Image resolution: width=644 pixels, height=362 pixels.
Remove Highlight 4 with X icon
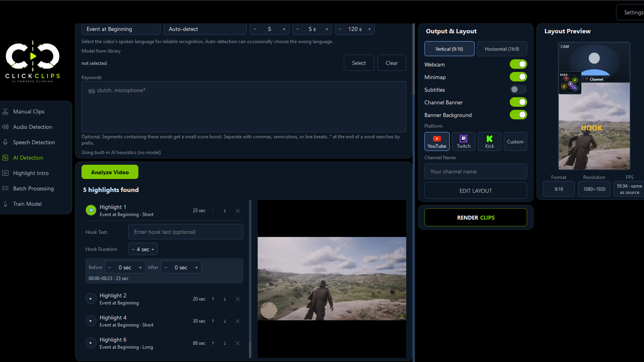coord(238,321)
